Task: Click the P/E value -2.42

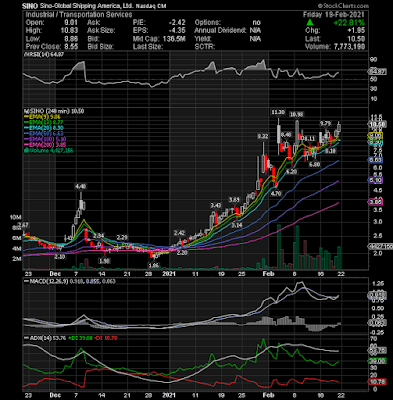Action: point(177,23)
